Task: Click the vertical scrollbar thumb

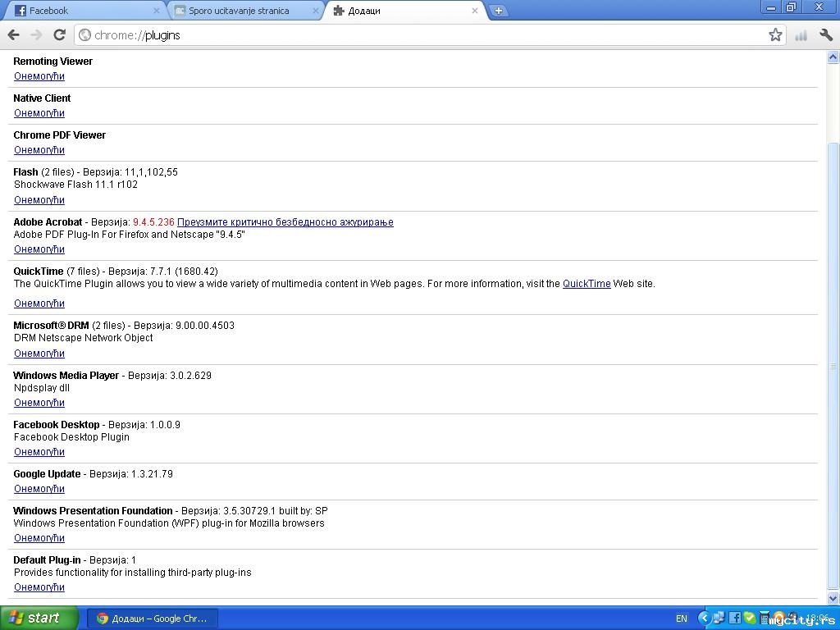Action: (x=833, y=366)
